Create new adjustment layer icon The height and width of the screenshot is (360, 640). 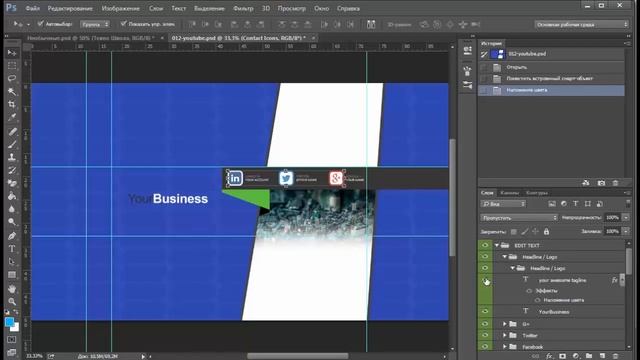(x=576, y=356)
